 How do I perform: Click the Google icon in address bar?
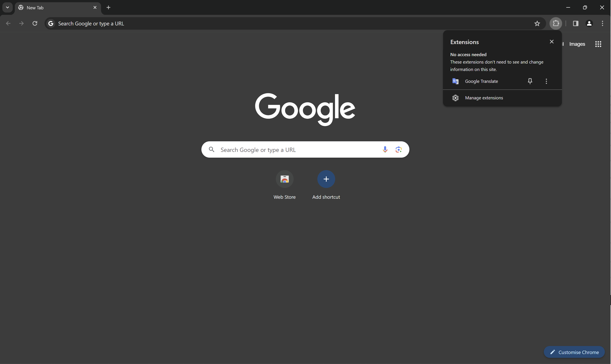coord(51,23)
